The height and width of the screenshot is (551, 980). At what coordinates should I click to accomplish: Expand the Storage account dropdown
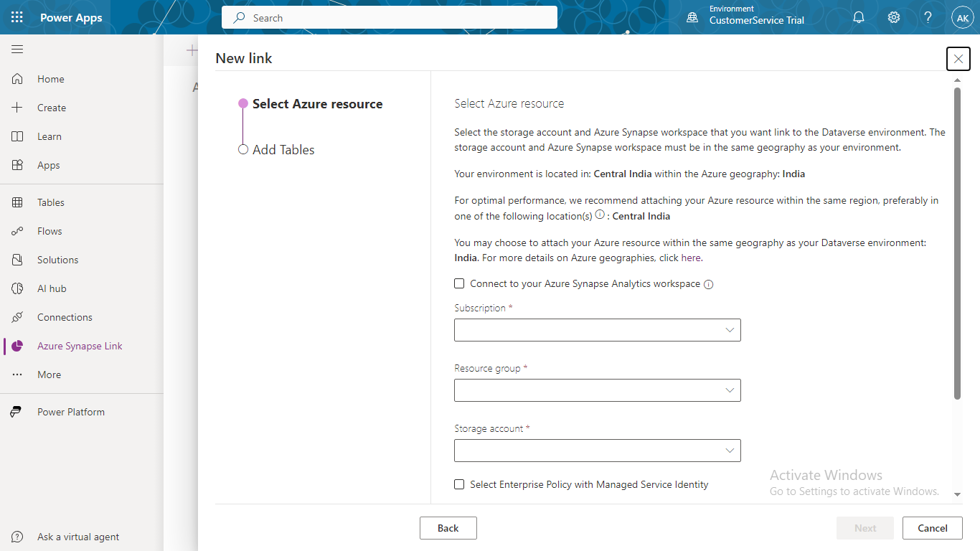tap(597, 451)
